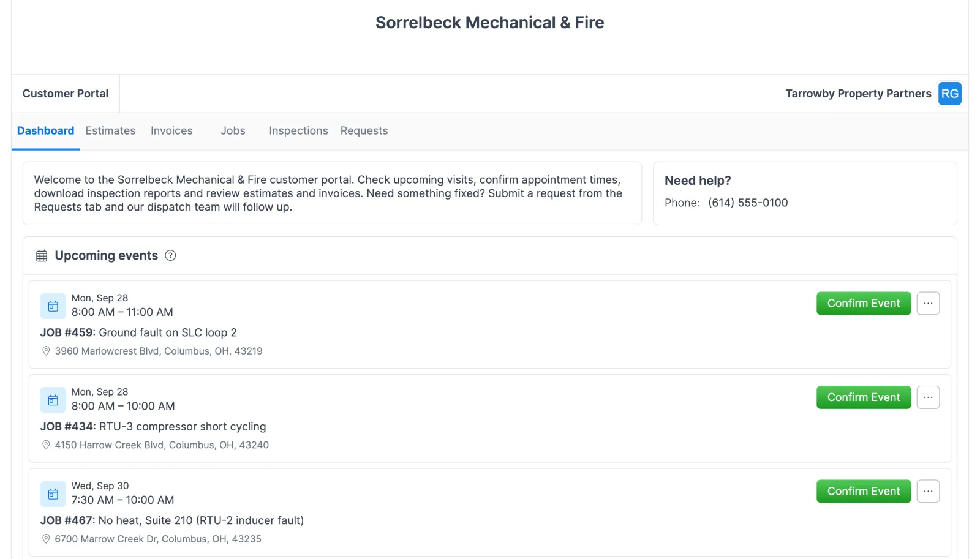This screenshot has width=980, height=559.
Task: Click the Upcoming events help question icon
Action: (171, 255)
